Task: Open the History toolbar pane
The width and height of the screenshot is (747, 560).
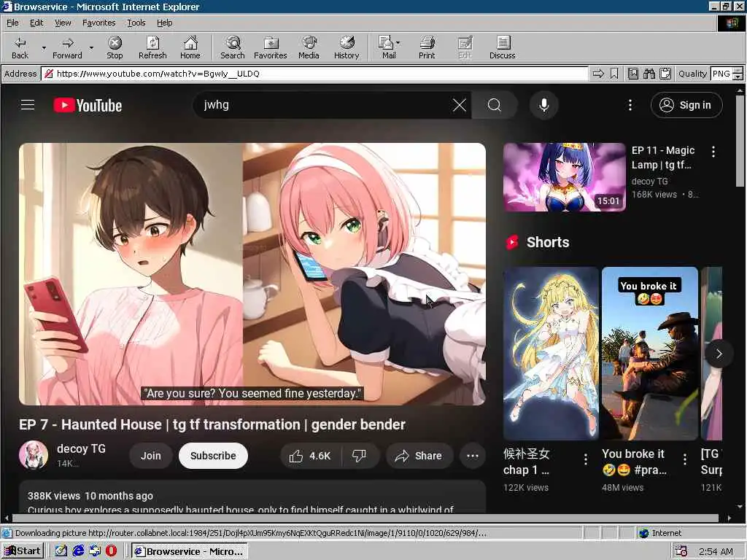Action: 347,47
